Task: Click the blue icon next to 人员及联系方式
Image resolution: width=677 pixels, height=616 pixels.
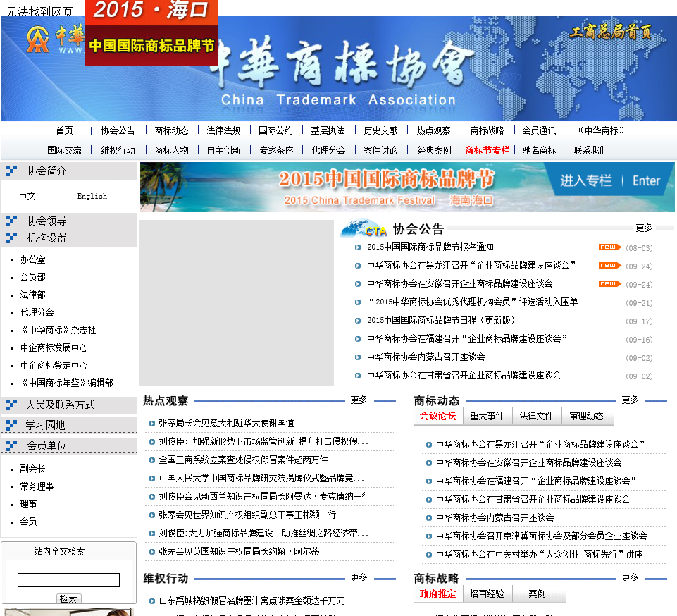Action: [12, 405]
